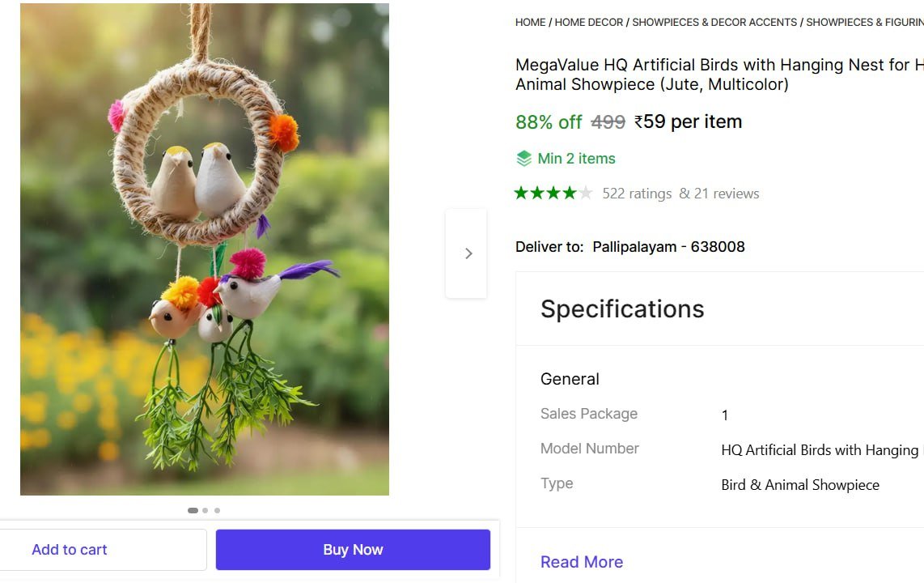Expand specifications with Read More

(x=582, y=562)
